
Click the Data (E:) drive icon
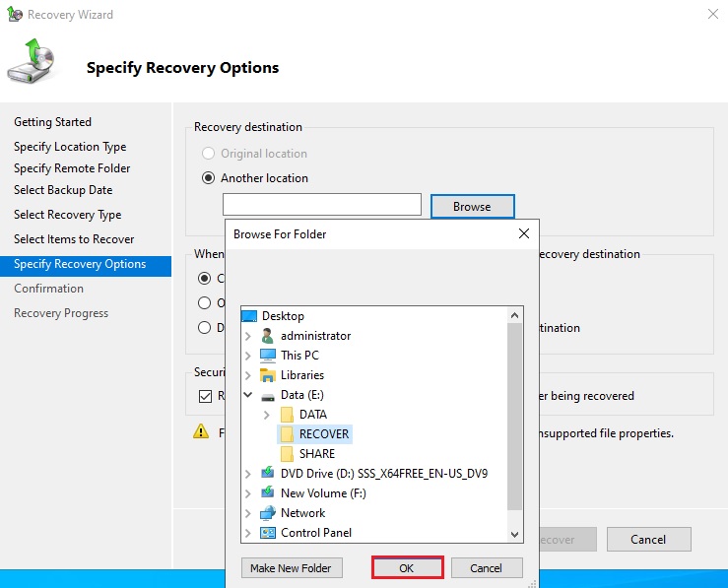pyautogui.click(x=267, y=395)
